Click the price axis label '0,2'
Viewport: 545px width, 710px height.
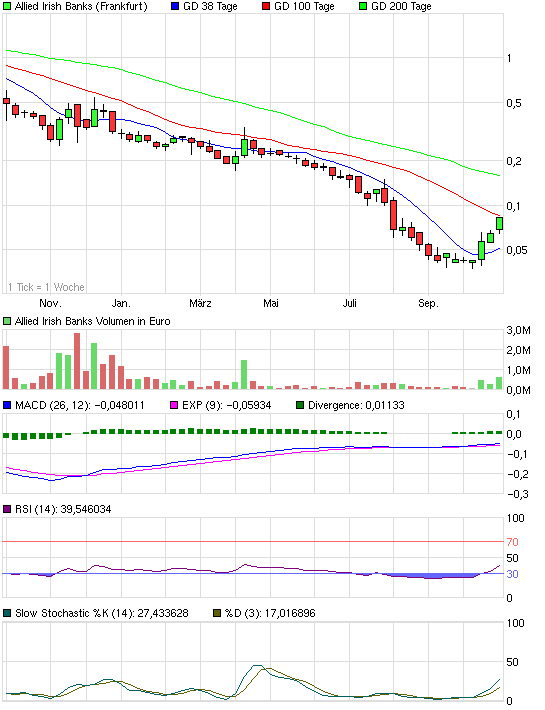click(x=514, y=161)
